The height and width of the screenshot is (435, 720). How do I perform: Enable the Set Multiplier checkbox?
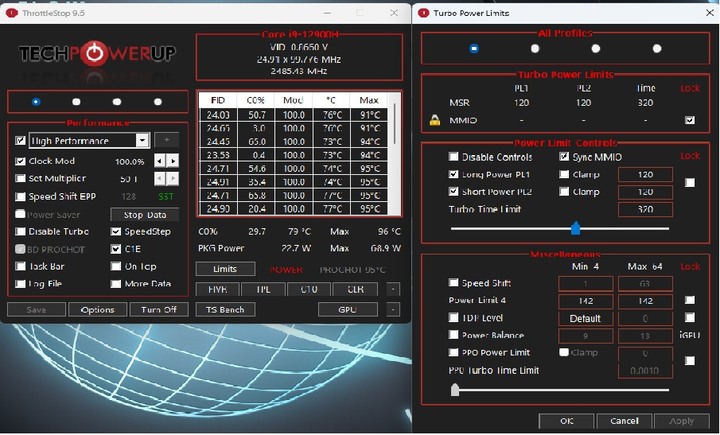tap(20, 178)
